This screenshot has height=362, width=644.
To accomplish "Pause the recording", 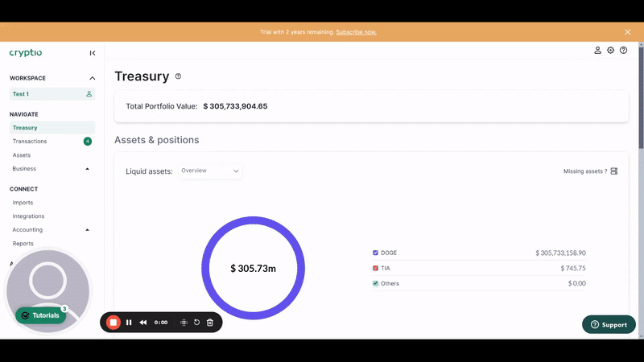I will pyautogui.click(x=129, y=323).
